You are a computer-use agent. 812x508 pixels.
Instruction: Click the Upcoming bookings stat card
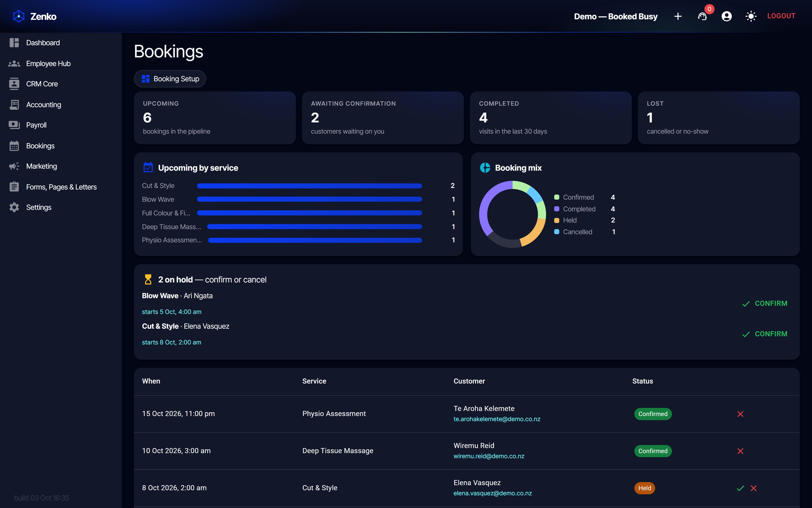(x=215, y=118)
